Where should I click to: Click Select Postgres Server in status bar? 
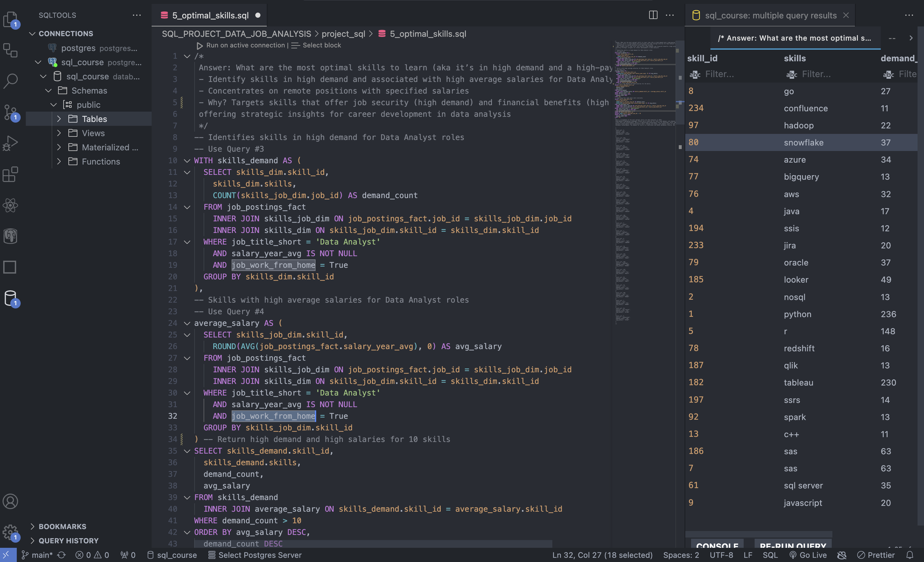(x=255, y=555)
